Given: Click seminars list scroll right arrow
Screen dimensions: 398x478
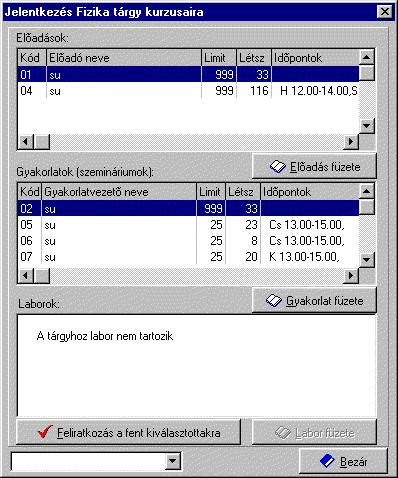Looking at the screenshot, I should point(351,276).
